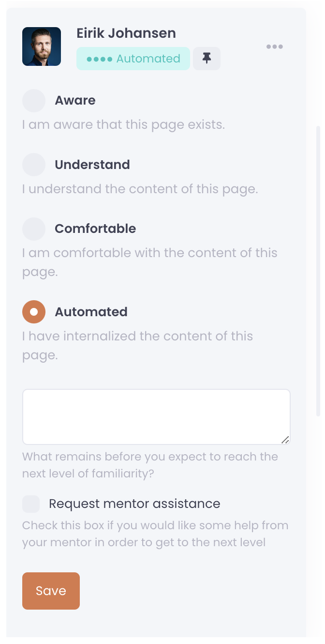325x644 pixels.
Task: Click the Save button
Action: pos(51,591)
